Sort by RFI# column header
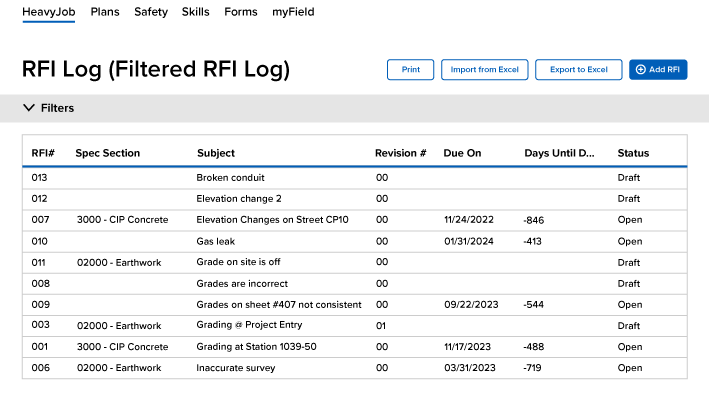 [x=43, y=153]
